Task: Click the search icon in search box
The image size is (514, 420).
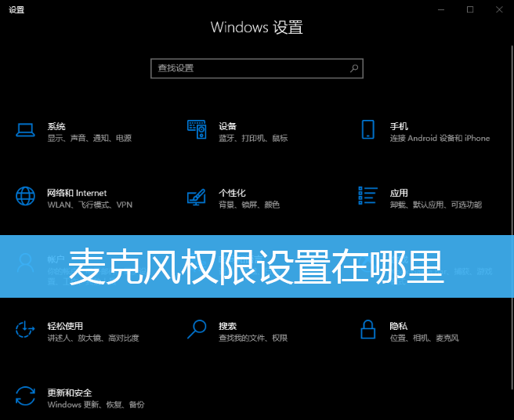Action: tap(354, 68)
